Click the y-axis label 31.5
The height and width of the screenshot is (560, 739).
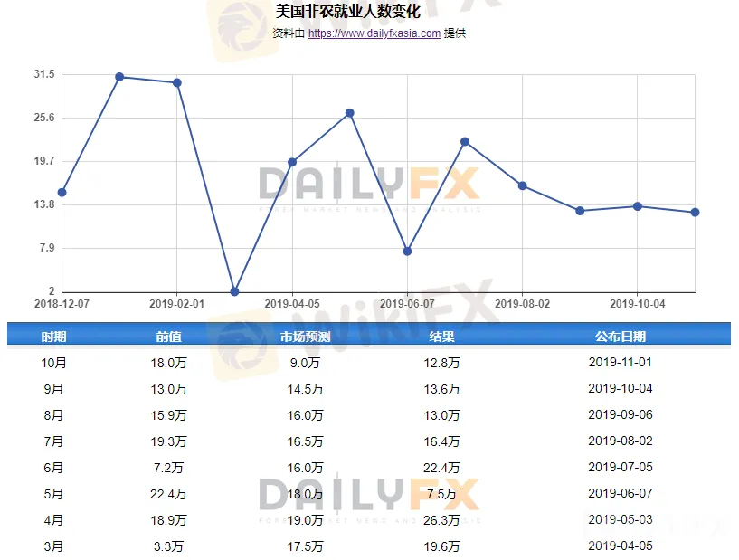(x=44, y=74)
